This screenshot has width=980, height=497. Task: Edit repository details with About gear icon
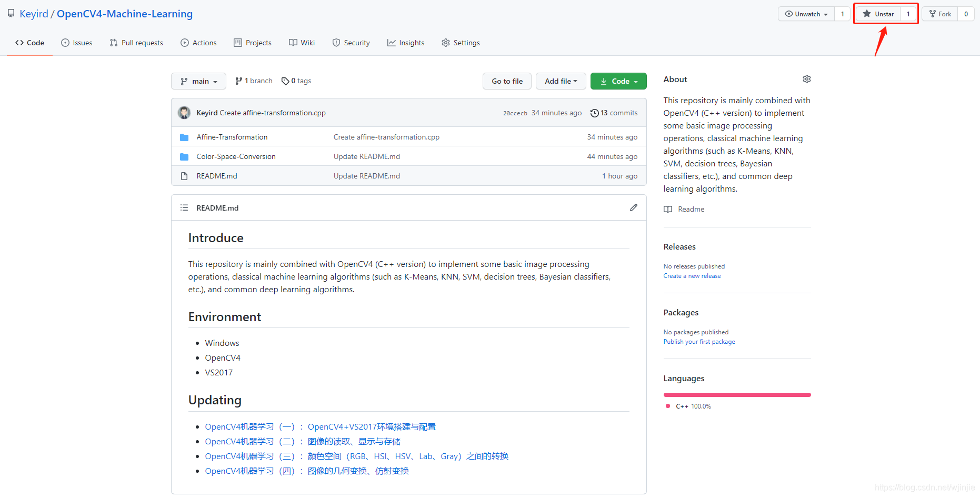tap(807, 79)
